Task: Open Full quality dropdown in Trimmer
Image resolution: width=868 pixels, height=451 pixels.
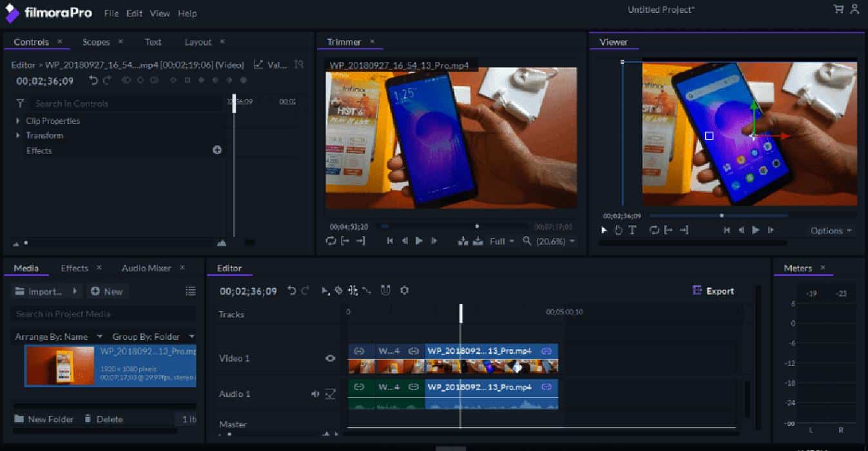Action: pyautogui.click(x=502, y=241)
